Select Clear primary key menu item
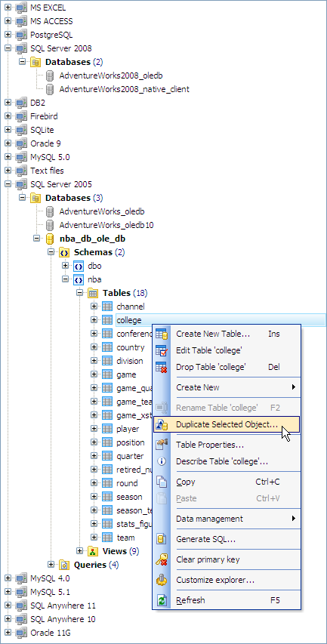Image resolution: width=327 pixels, height=644 pixels. [x=227, y=559]
